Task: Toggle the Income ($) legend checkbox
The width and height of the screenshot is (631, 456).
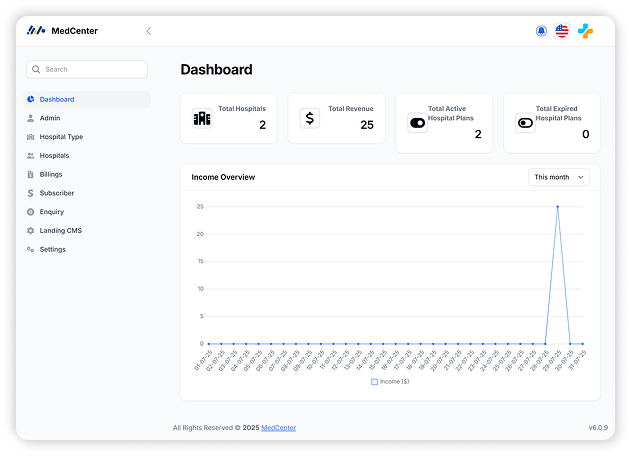Action: click(x=375, y=382)
